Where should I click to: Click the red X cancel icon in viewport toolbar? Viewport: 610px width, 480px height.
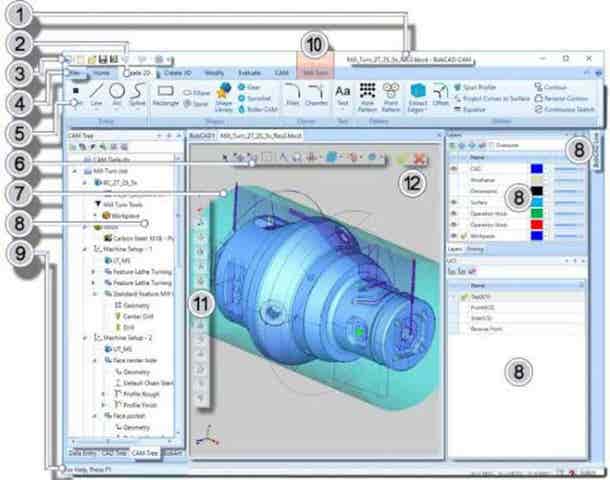[420, 158]
